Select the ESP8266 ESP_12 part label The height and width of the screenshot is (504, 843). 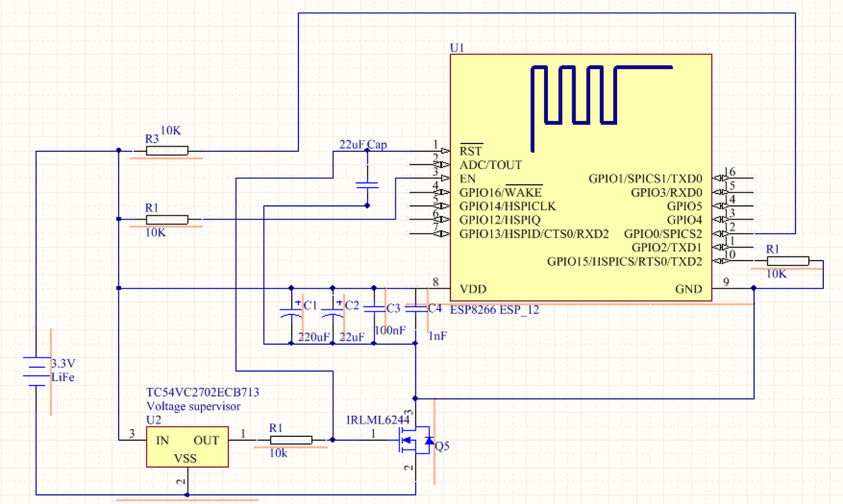494,310
